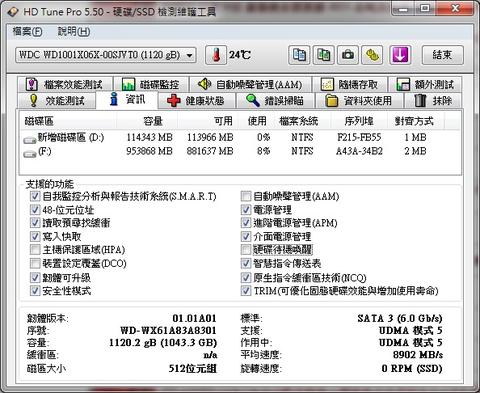
Task: Toggle the 原生指令緩衝區技術(NCQ) checkbox
Action: coord(246,277)
